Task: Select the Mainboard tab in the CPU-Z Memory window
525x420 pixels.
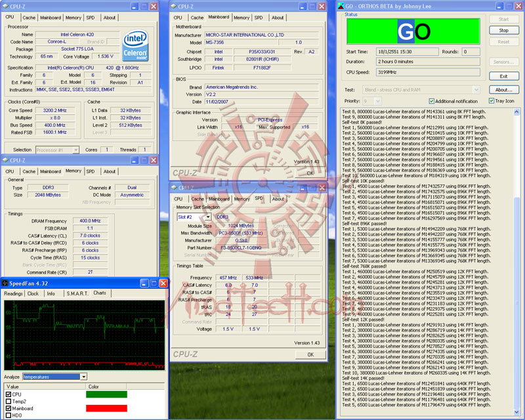Action: 51,171
